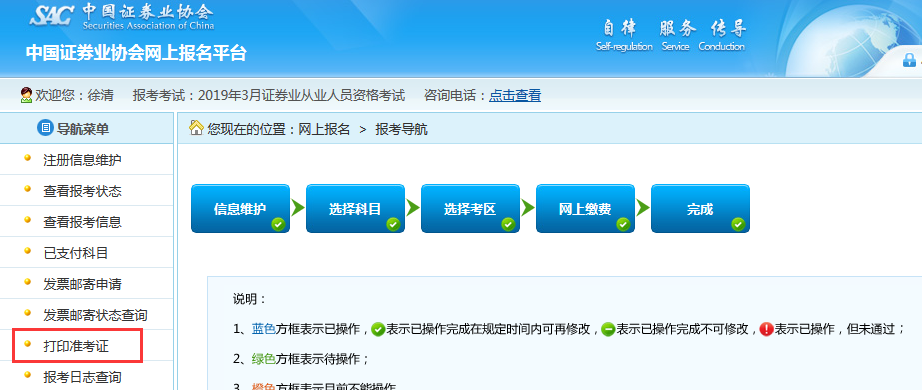Click the bullet dot beside 已支付科目

point(27,251)
